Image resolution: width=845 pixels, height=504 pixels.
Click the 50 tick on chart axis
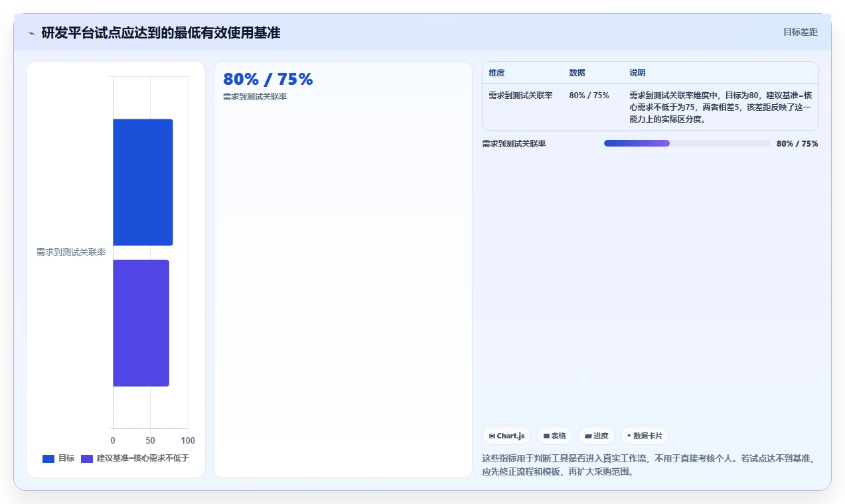[151, 441]
